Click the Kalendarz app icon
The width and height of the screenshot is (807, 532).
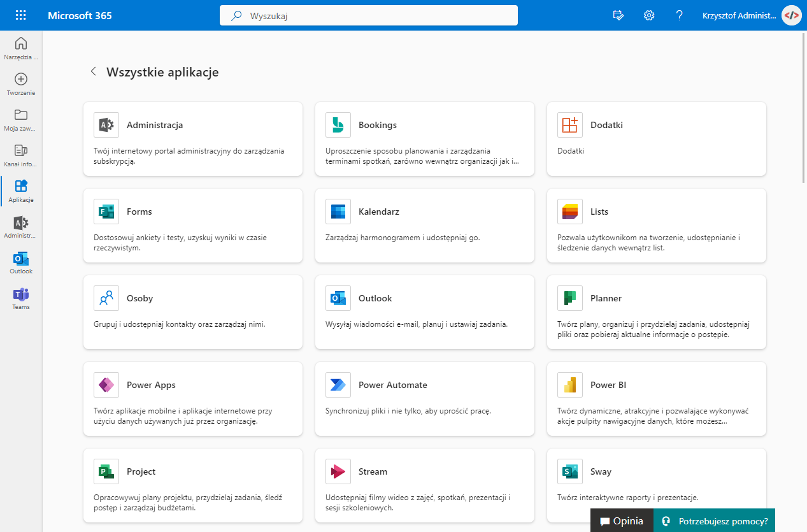coord(338,212)
